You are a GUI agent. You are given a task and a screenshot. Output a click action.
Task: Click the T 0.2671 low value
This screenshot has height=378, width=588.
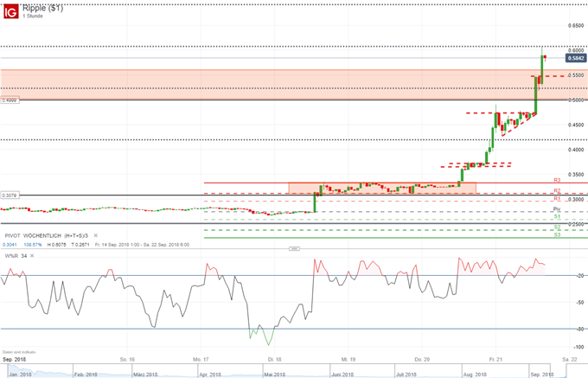(80, 245)
